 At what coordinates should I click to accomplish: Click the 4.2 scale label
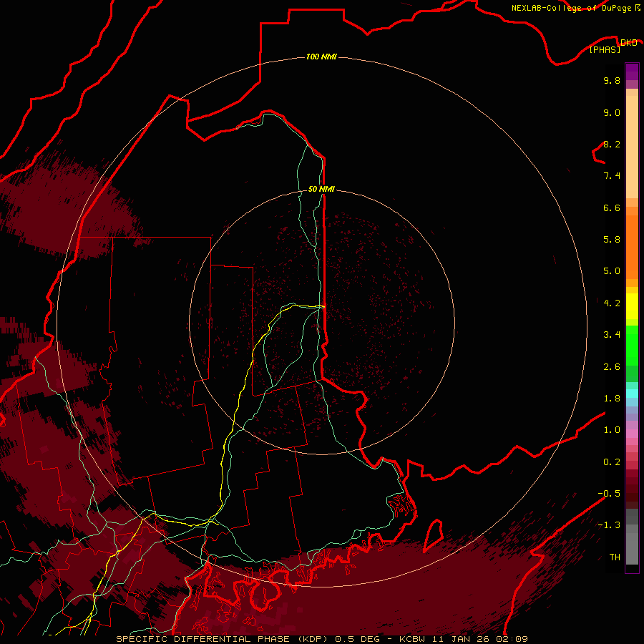(612, 303)
